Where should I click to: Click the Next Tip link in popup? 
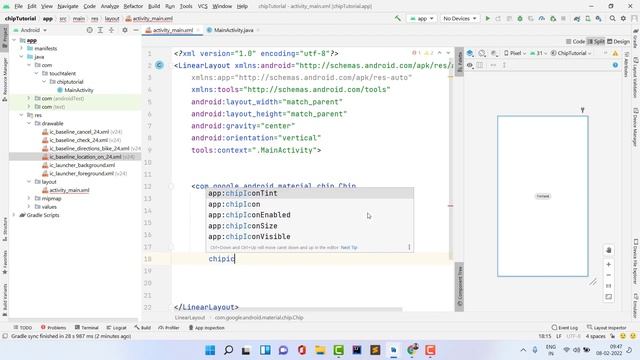coord(349,247)
